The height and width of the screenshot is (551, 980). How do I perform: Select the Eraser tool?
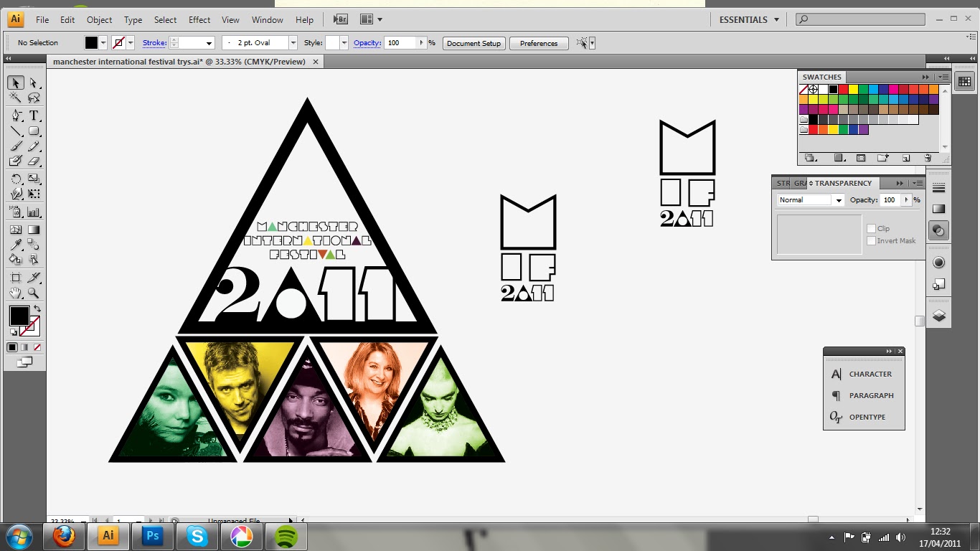(x=33, y=161)
